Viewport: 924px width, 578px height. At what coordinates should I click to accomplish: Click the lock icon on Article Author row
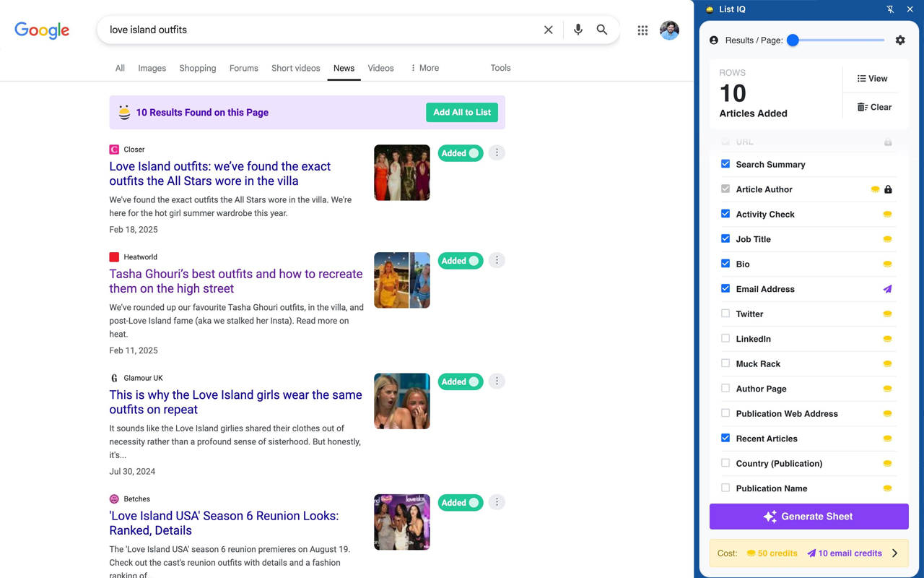tap(889, 189)
